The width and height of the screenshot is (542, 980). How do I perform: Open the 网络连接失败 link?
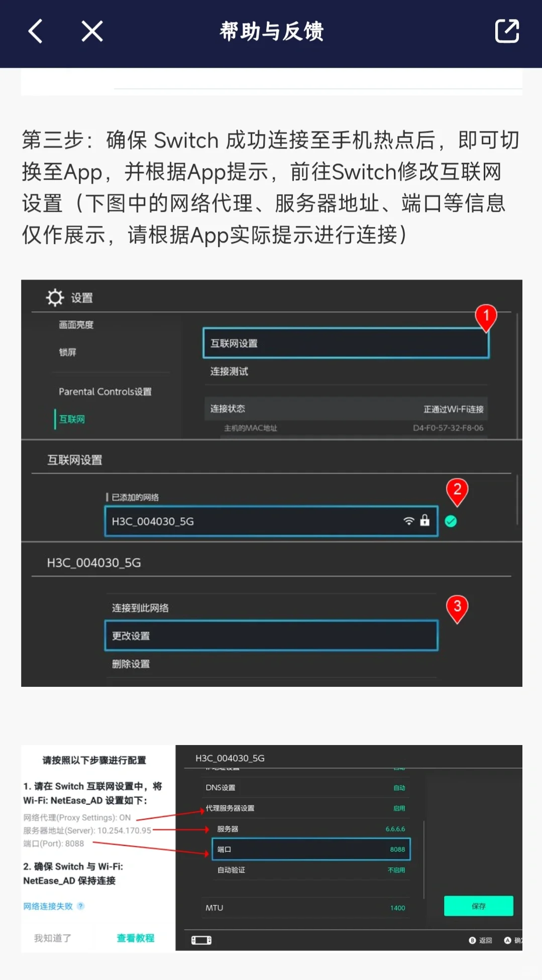(48, 906)
